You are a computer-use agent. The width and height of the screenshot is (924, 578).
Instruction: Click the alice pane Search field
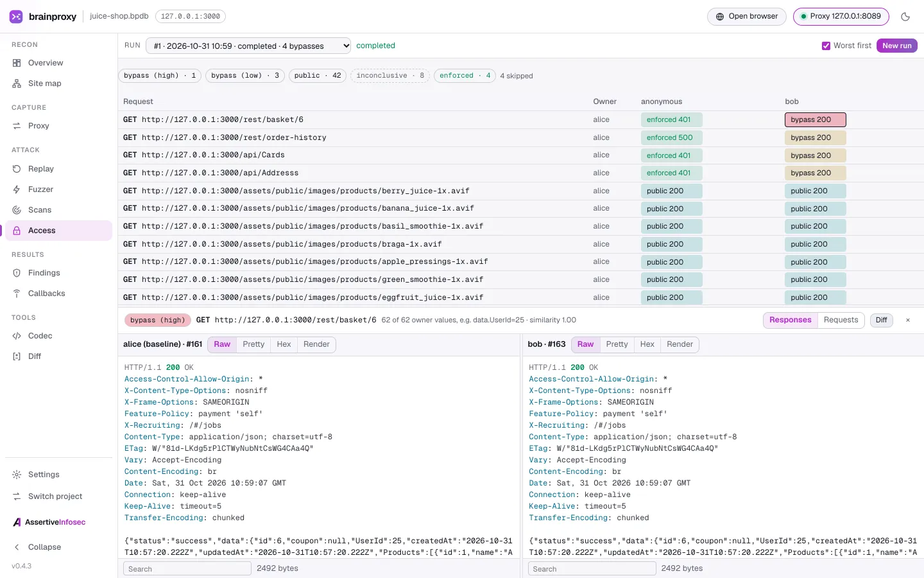click(x=187, y=568)
